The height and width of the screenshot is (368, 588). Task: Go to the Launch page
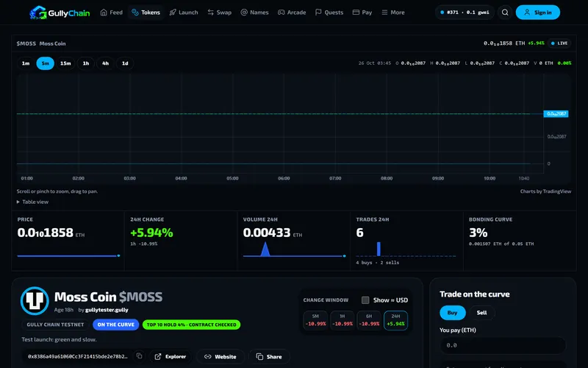pyautogui.click(x=183, y=13)
